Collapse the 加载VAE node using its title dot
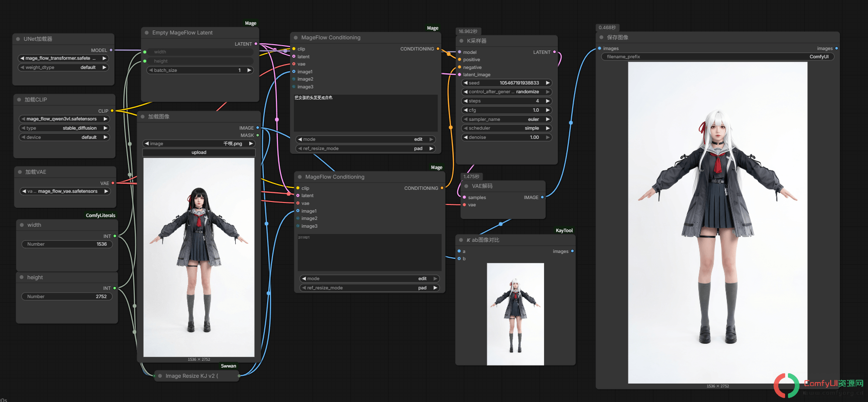This screenshot has height=402, width=868. (x=20, y=172)
